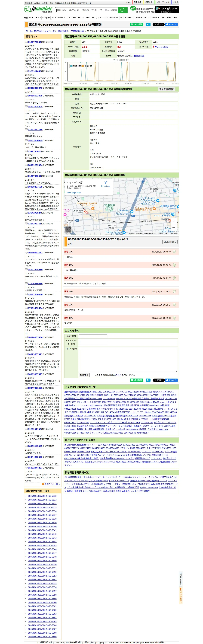Image resolution: width=203 pixels, height=644 pixels.
Task: Open the Google Play app badge
Action: [167, 10]
